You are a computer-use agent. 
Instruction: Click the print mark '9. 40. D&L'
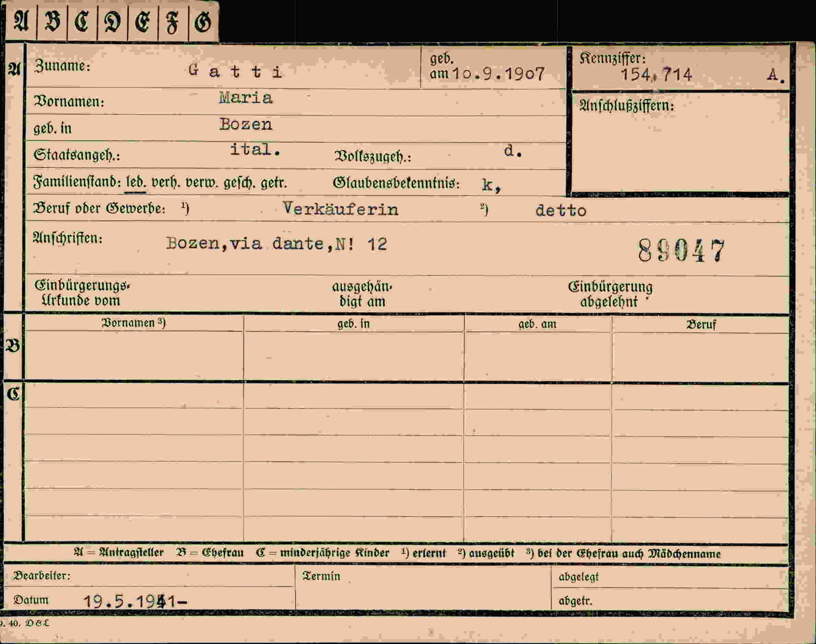pos(25,623)
